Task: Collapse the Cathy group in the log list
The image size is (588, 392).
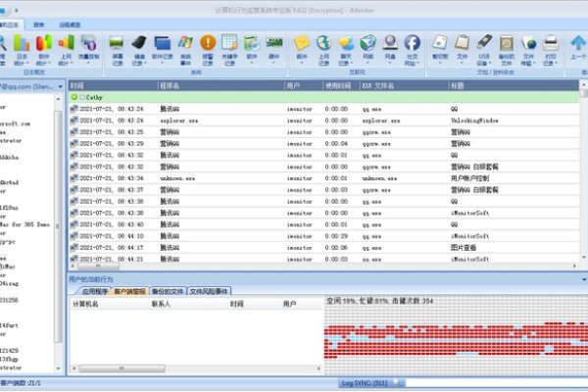Action: click(74, 97)
